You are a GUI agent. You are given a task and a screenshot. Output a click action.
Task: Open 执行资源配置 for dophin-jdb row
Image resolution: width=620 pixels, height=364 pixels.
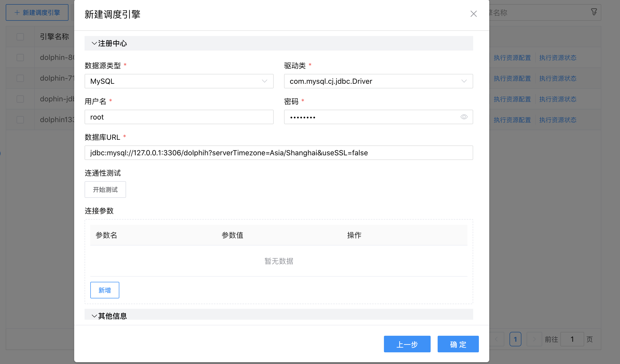[512, 99]
